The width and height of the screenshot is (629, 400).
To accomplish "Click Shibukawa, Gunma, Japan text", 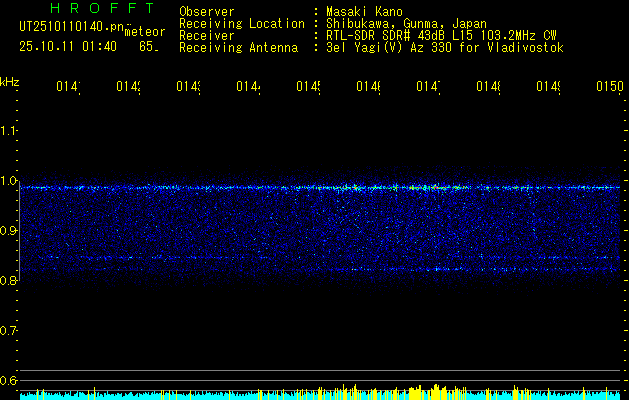I will (406, 24).
